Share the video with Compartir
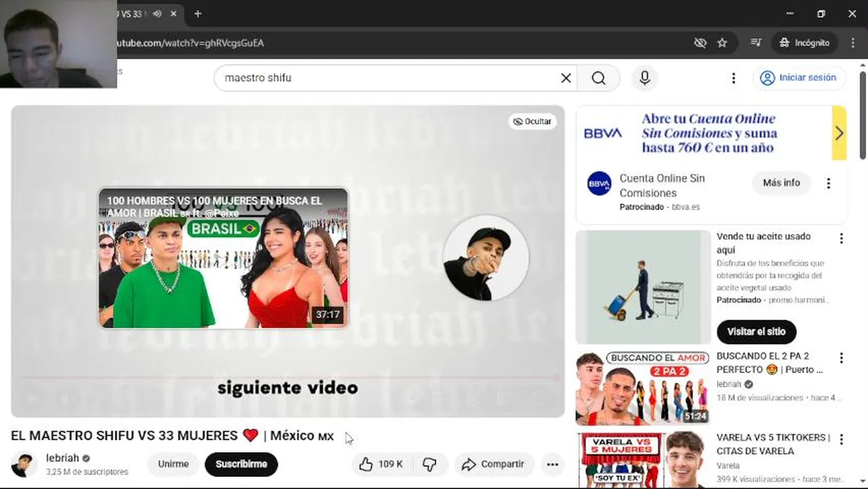The image size is (868, 489). click(493, 465)
